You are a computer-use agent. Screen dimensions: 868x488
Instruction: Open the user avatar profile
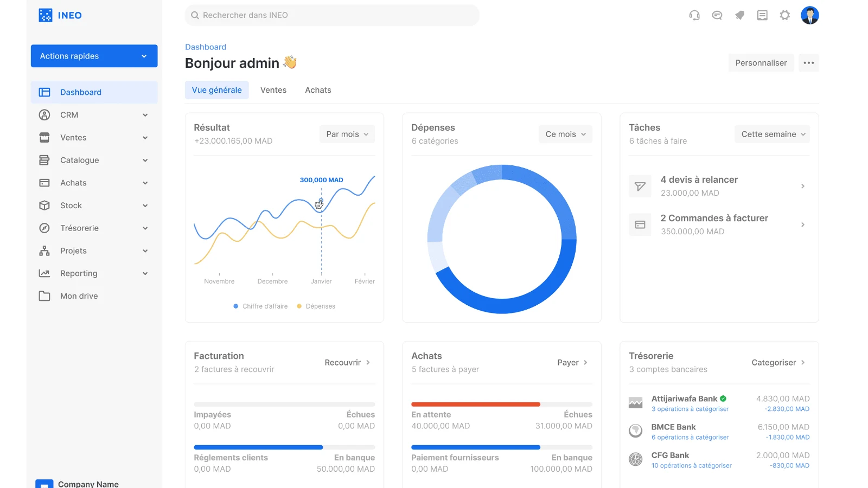click(810, 15)
